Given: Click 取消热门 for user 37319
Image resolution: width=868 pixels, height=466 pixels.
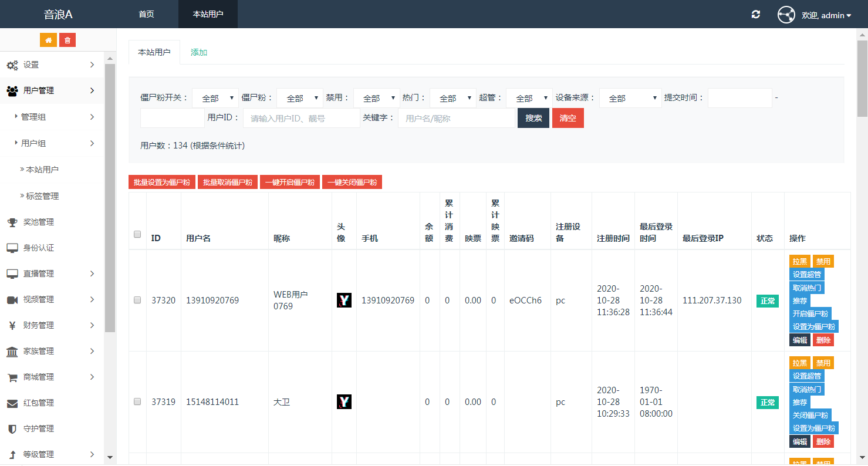Looking at the screenshot, I should coord(807,389).
